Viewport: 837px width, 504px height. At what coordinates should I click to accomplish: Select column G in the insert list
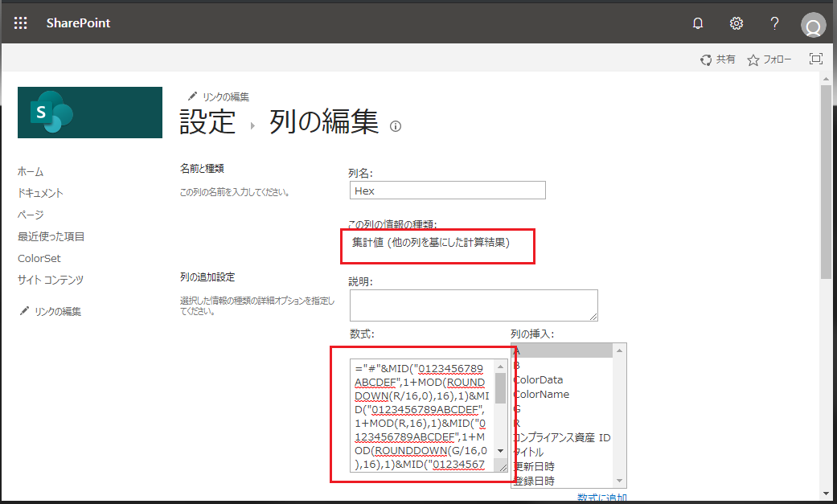562,408
